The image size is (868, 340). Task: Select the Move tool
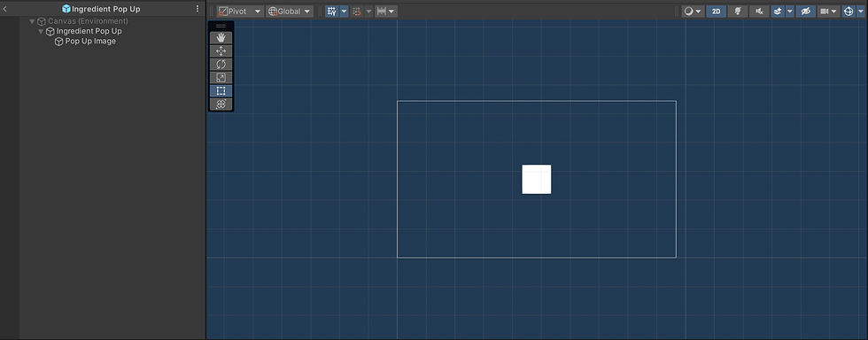221,51
